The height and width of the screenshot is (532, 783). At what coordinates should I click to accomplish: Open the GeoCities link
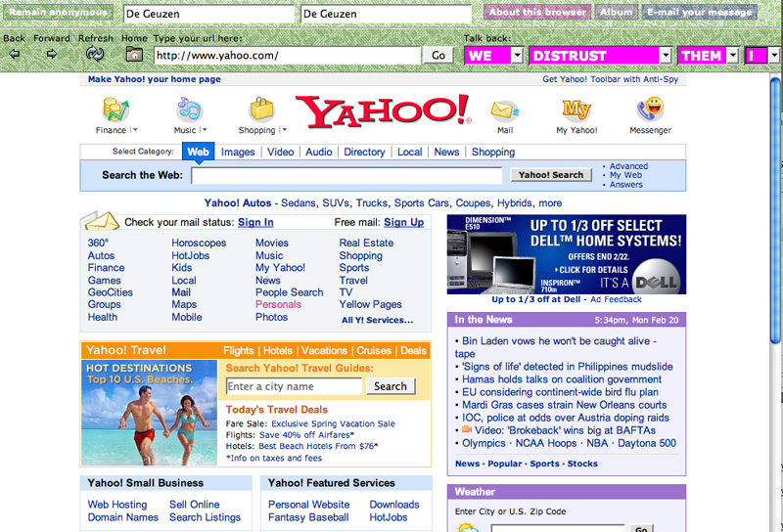coord(111,292)
